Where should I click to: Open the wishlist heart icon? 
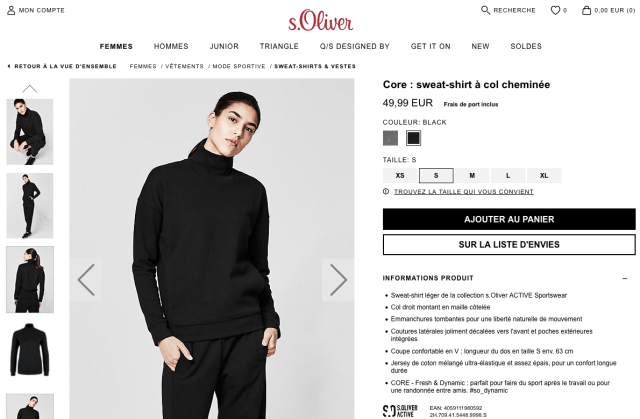[555, 10]
